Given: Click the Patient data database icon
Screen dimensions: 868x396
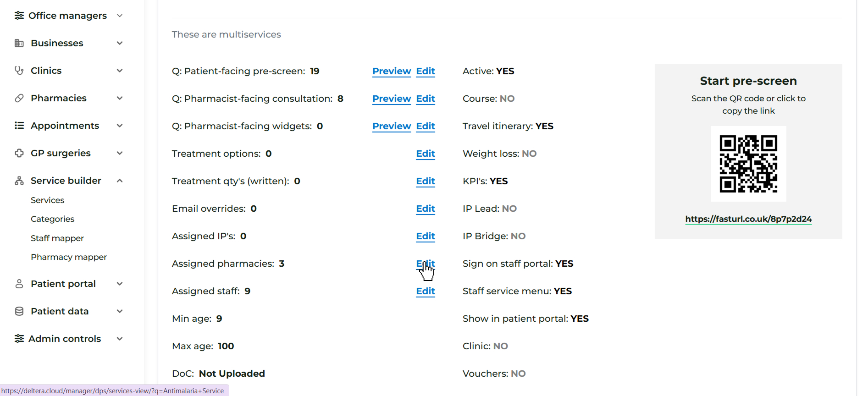Looking at the screenshot, I should point(19,311).
